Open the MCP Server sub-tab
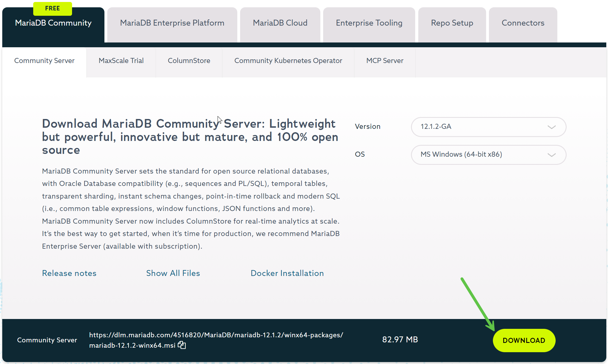 click(385, 61)
